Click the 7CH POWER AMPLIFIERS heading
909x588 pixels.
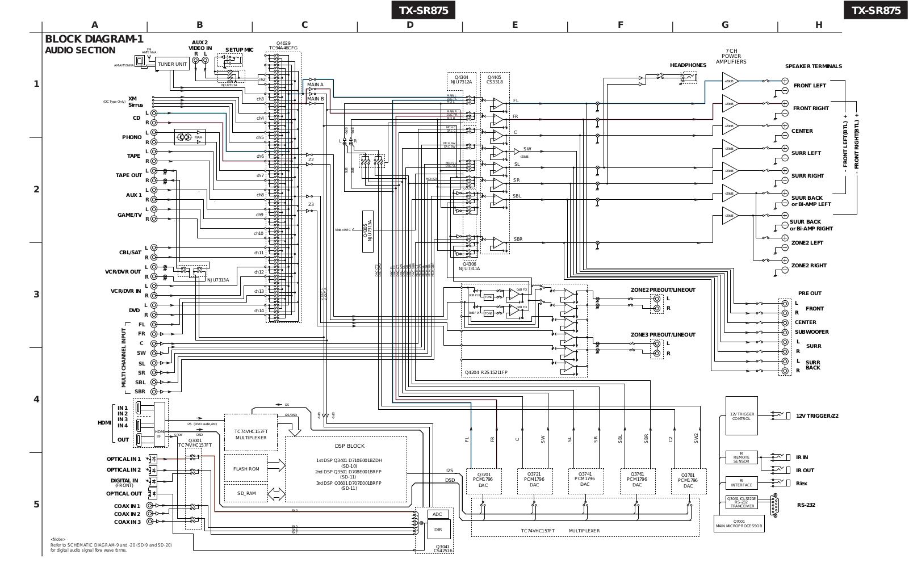[731, 56]
